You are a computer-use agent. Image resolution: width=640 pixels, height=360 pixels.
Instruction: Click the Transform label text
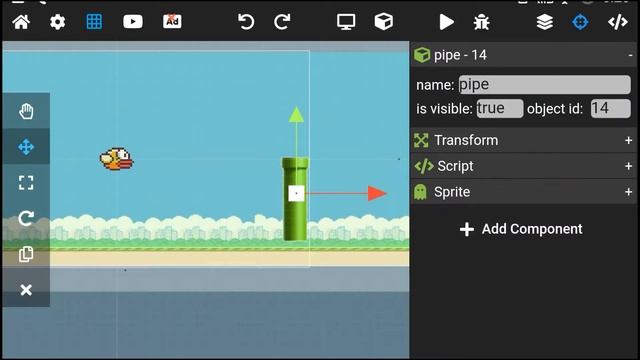point(466,140)
